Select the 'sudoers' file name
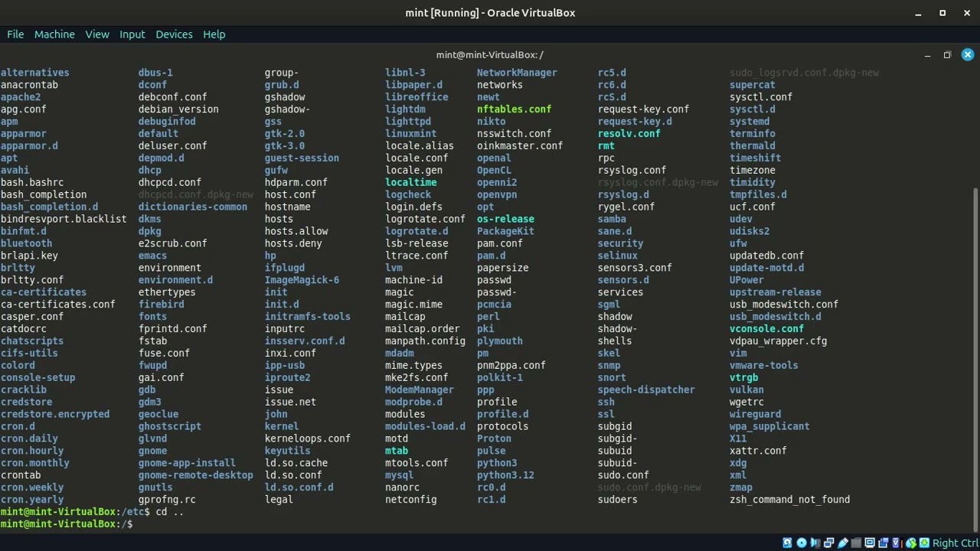 coord(618,500)
